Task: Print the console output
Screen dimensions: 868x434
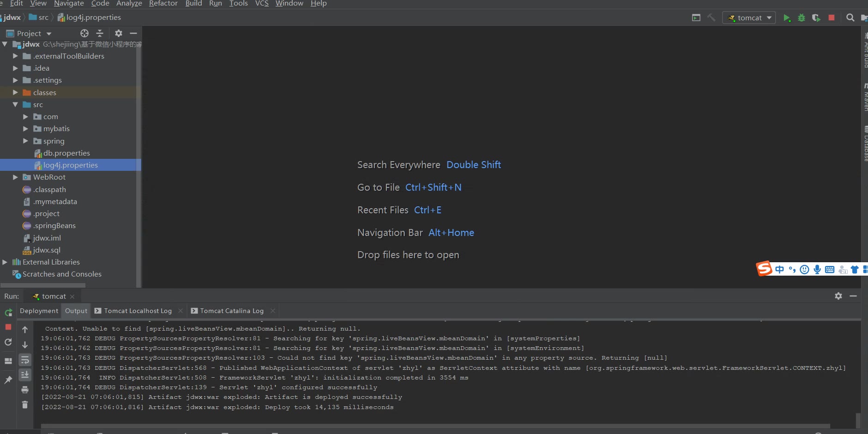Action: (25, 390)
